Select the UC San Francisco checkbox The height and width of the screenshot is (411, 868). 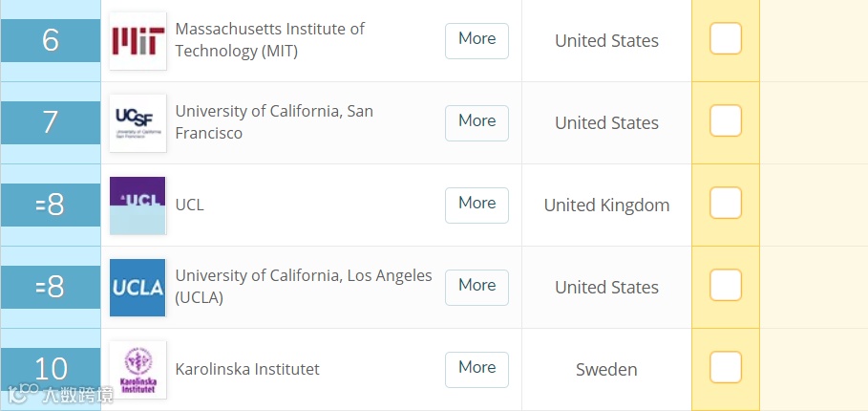click(x=726, y=122)
